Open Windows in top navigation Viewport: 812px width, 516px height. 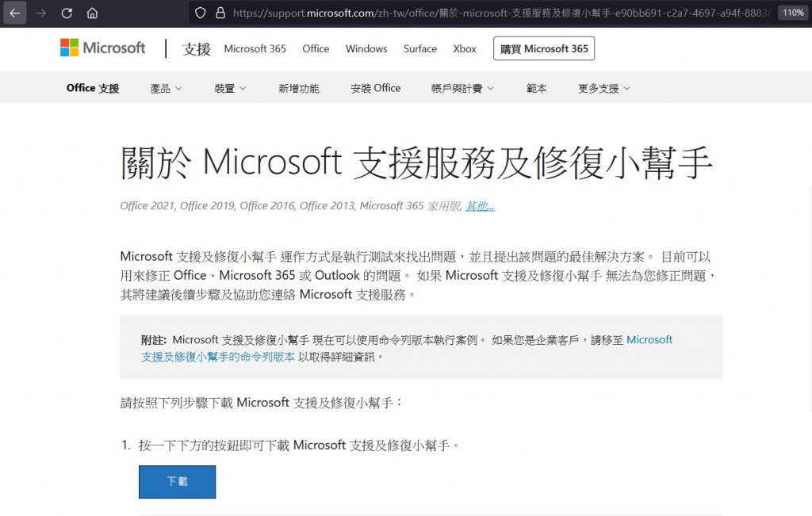pyautogui.click(x=366, y=48)
